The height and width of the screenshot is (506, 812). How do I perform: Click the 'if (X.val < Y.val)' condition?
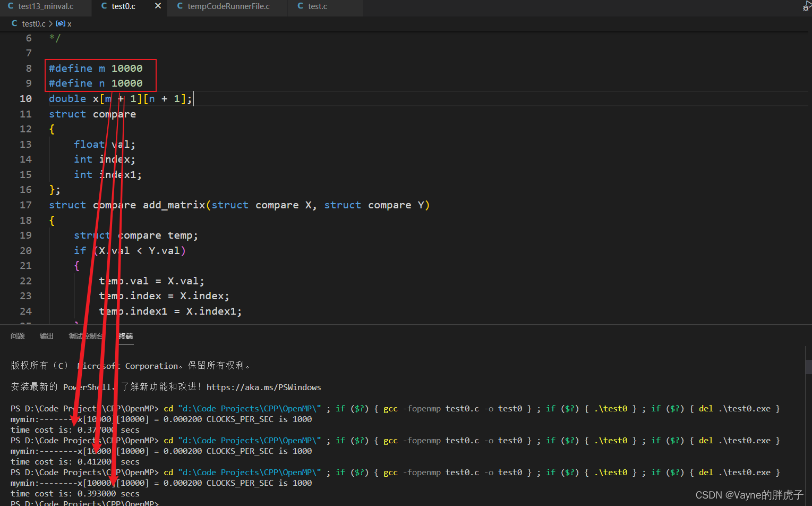click(x=130, y=250)
